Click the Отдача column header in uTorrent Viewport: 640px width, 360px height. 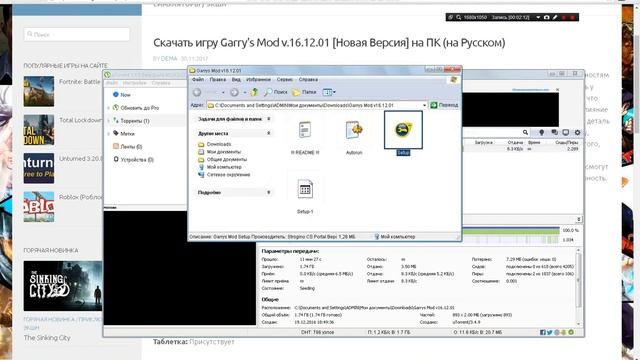click(x=515, y=142)
